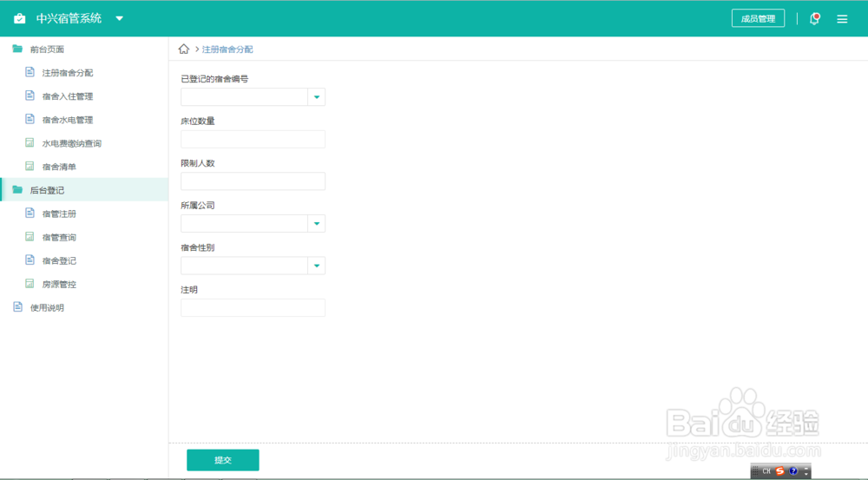Click the 提交 submit button
This screenshot has height=480, width=868.
(x=223, y=460)
